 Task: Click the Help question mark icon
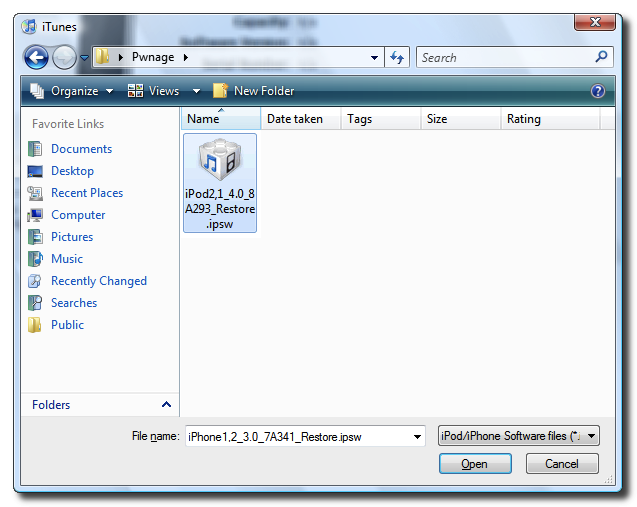coord(598,91)
